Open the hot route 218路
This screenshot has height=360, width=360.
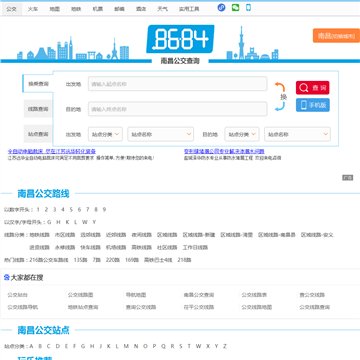[184, 260]
